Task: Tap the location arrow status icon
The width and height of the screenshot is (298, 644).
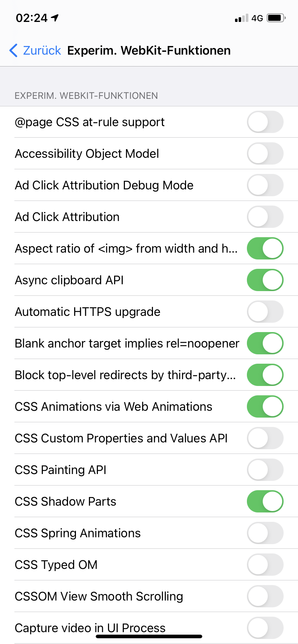Action: click(x=55, y=18)
